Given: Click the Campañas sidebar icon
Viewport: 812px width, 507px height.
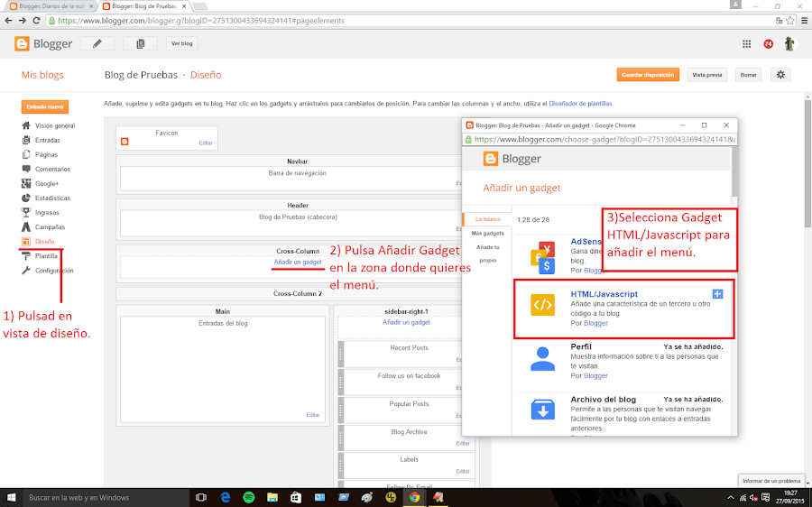Looking at the screenshot, I should (x=26, y=226).
